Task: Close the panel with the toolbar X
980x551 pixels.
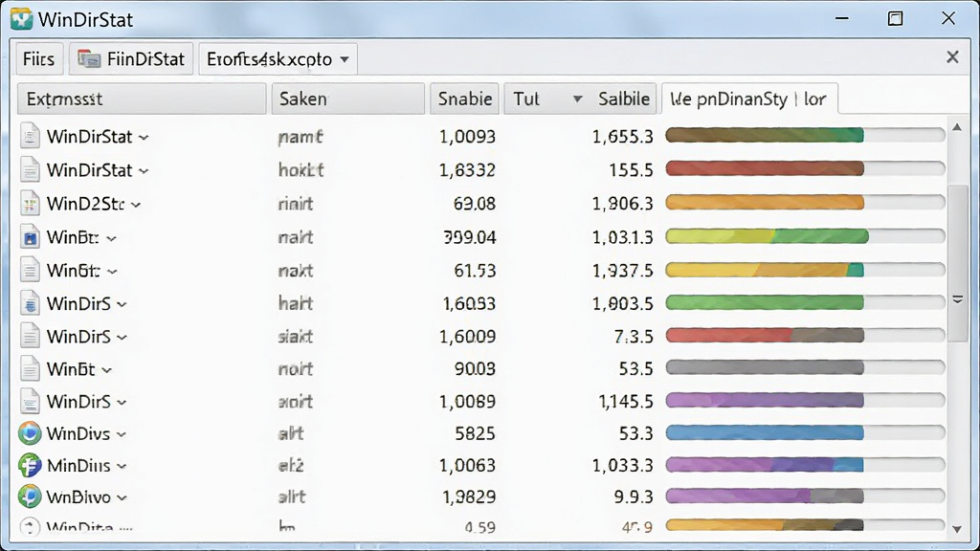Action: [x=952, y=57]
